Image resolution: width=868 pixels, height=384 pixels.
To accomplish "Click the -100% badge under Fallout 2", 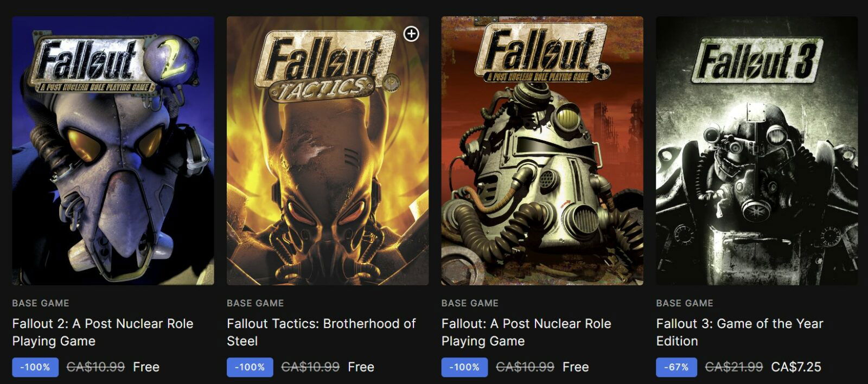I will 35,367.
